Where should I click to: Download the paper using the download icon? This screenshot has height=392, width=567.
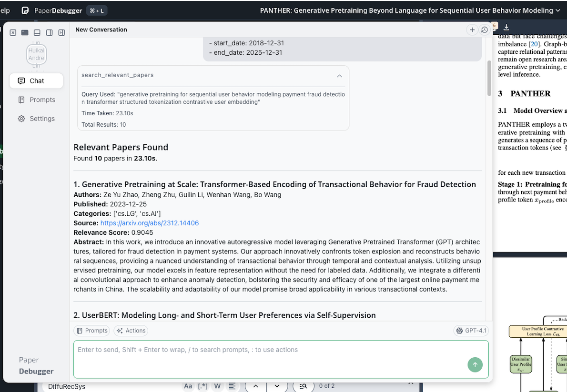pyautogui.click(x=506, y=28)
